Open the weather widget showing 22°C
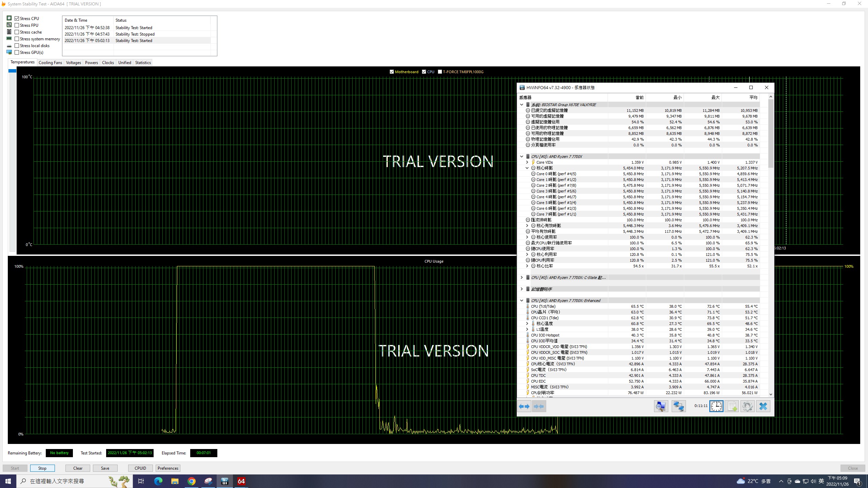 tap(753, 481)
